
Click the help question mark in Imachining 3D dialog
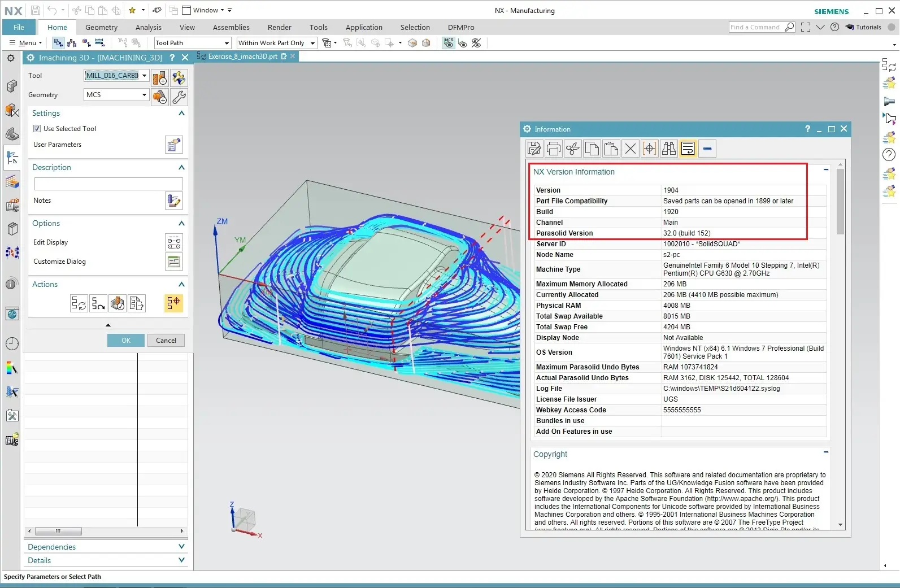pos(172,58)
